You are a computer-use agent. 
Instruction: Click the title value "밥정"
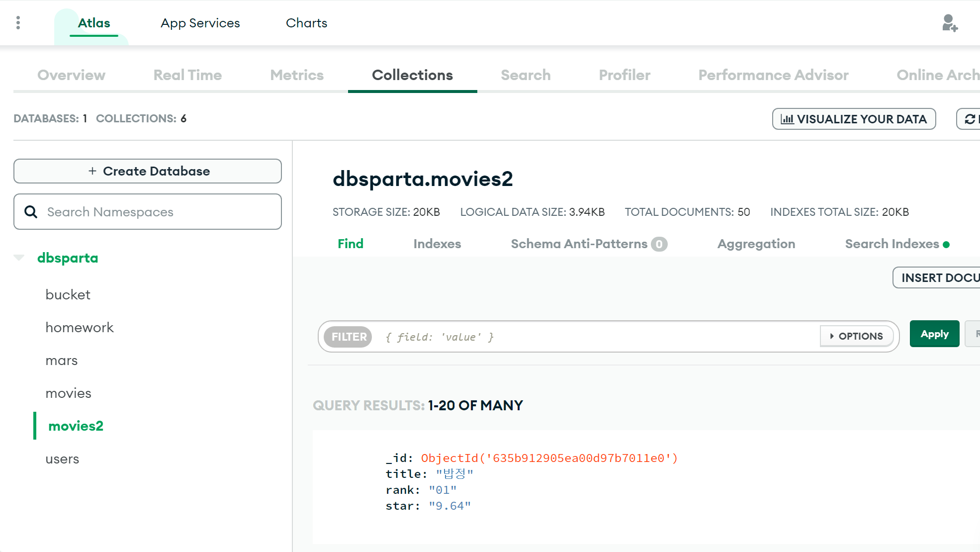(454, 474)
